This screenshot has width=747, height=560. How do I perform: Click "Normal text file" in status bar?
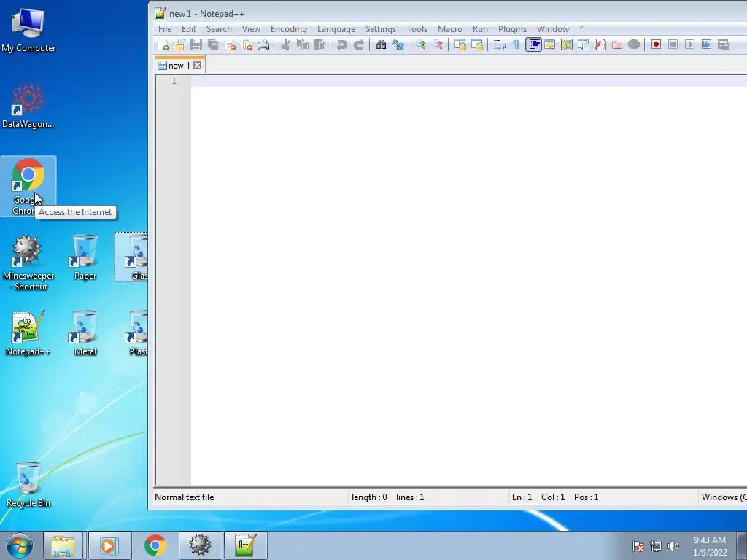coord(185,497)
